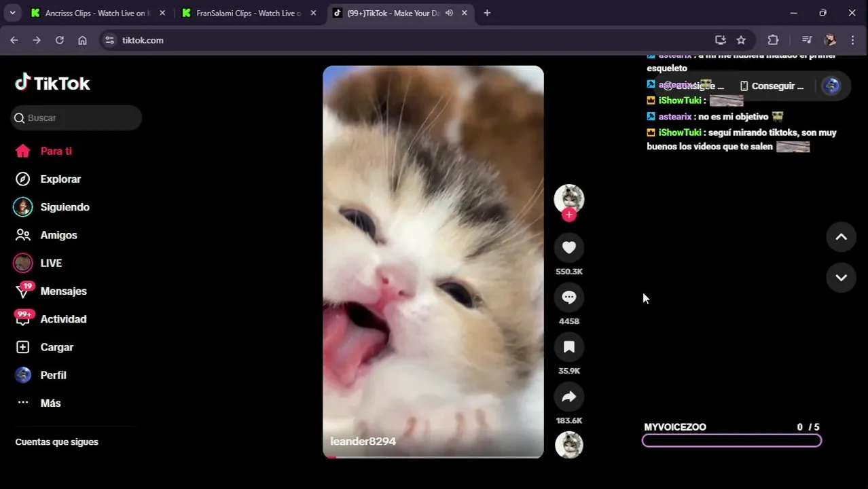
Task: Click the Mensajes icon with 19 badge
Action: (x=24, y=291)
